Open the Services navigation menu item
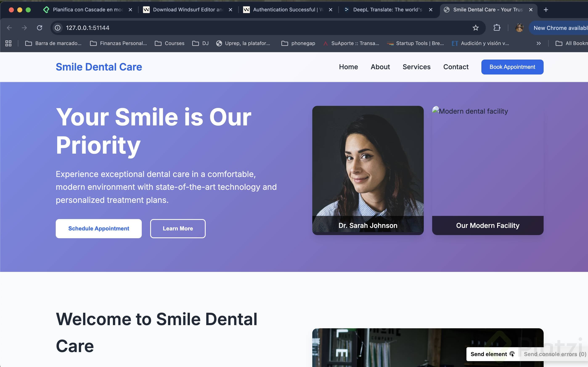The image size is (588, 367). pos(416,67)
